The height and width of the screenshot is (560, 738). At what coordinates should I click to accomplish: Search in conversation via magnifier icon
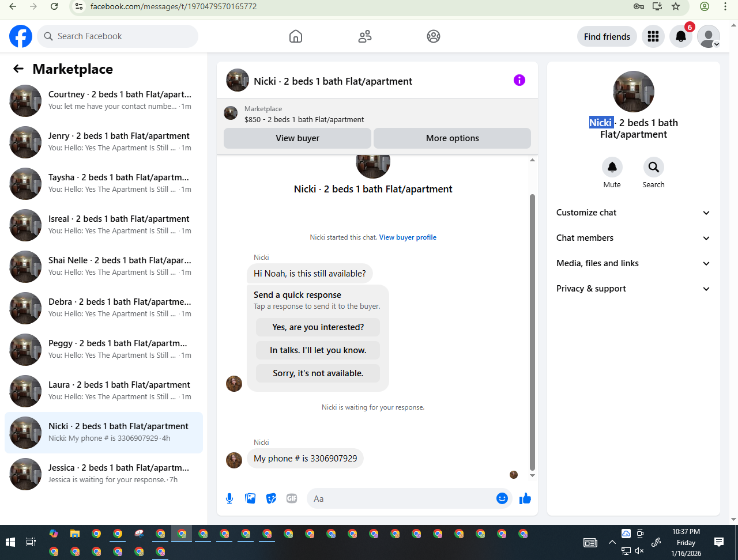[654, 167]
